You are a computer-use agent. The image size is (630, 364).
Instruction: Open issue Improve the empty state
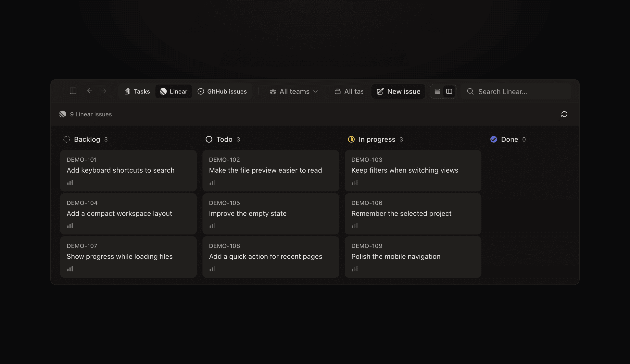[x=271, y=214]
